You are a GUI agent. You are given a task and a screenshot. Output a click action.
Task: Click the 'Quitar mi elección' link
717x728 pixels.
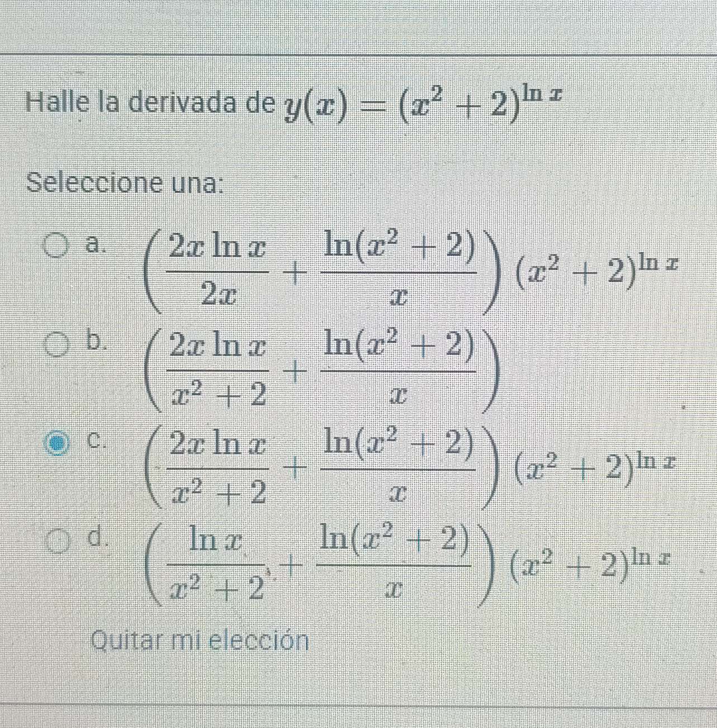(x=200, y=640)
